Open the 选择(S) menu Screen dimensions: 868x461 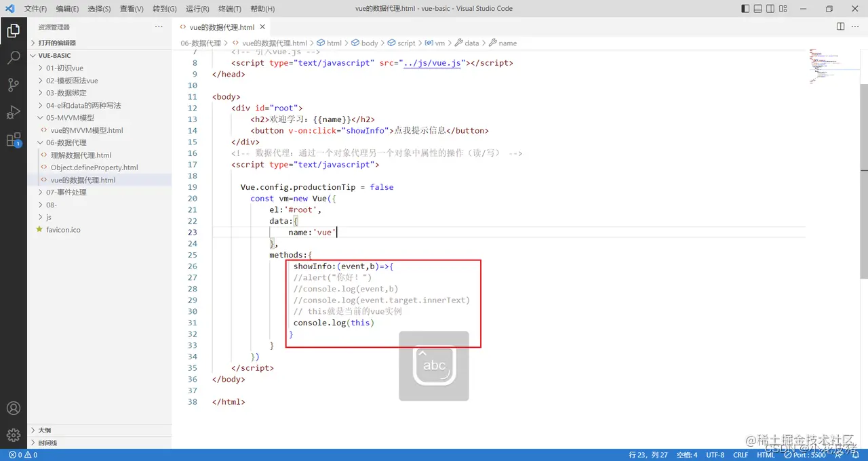click(x=99, y=9)
